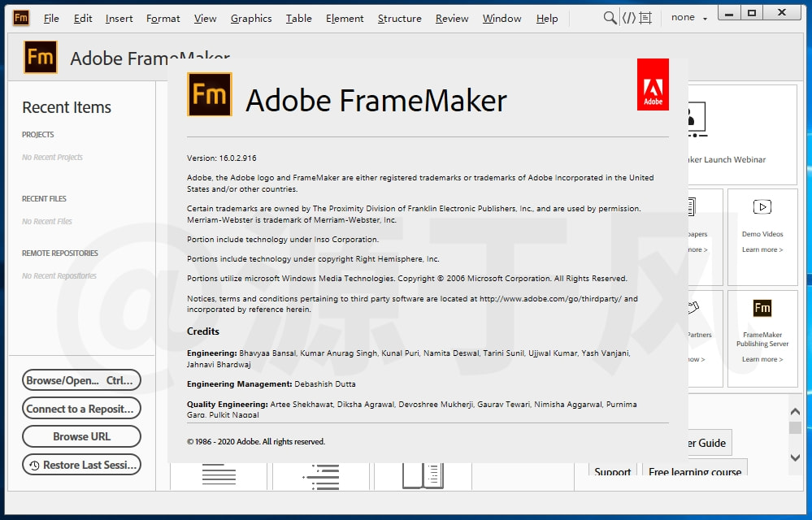Click the Version: 16.0.2.916 text
Image resolution: width=812 pixels, height=520 pixels.
click(x=222, y=158)
